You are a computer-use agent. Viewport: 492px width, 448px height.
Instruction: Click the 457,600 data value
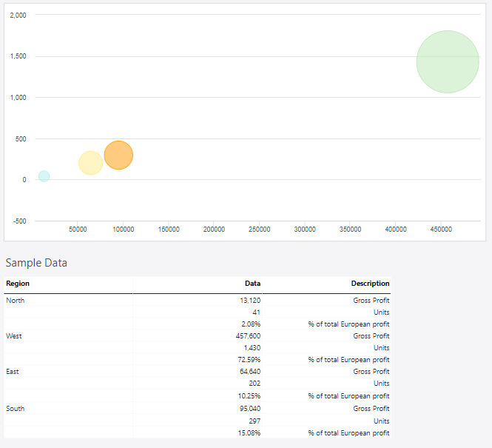tap(248, 336)
